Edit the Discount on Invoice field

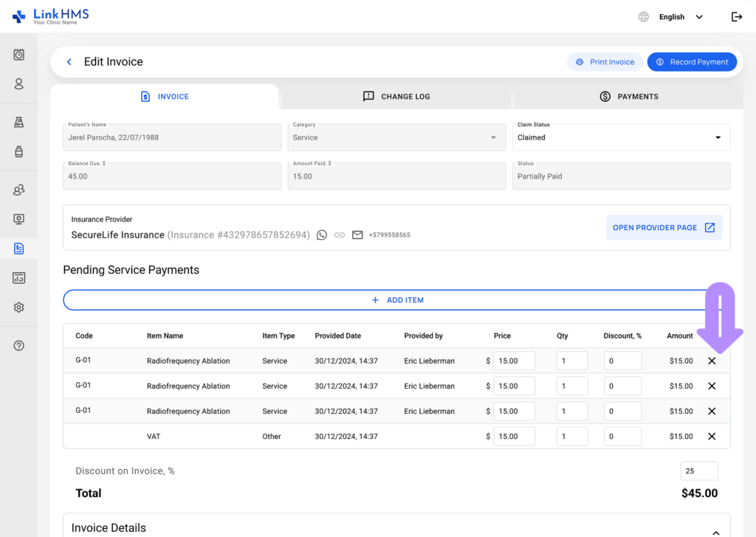click(x=698, y=471)
